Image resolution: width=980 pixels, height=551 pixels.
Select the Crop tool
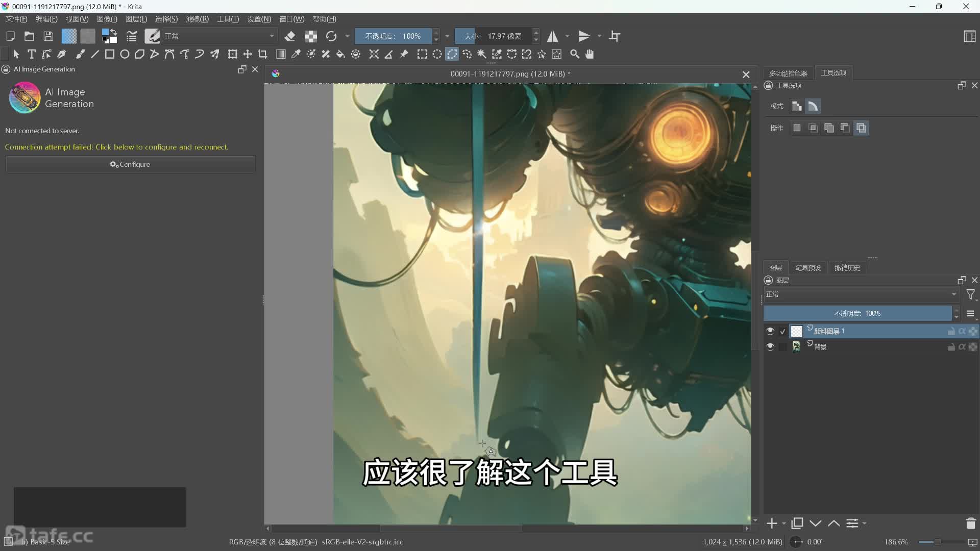click(263, 54)
